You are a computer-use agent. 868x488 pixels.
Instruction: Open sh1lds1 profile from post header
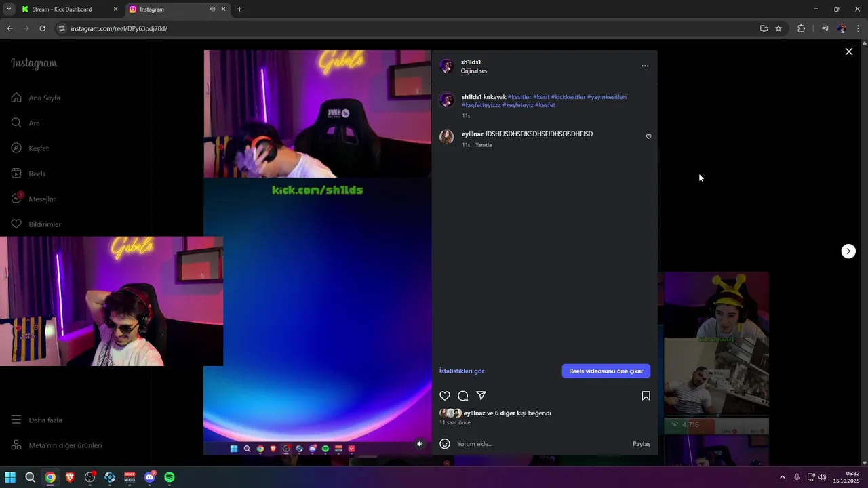click(x=471, y=62)
